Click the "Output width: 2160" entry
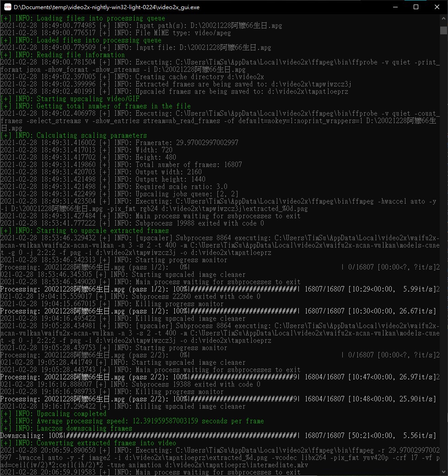This screenshot has width=448, height=476. pyautogui.click(x=168, y=172)
